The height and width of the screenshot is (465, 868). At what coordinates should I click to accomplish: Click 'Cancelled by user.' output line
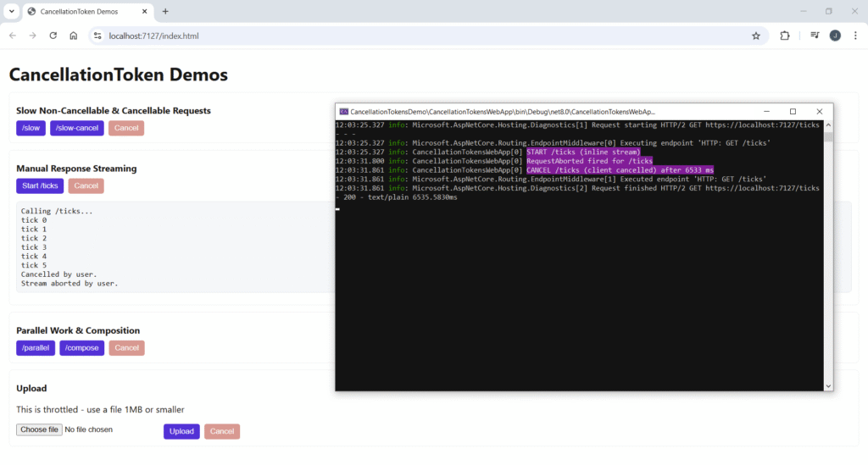point(58,274)
